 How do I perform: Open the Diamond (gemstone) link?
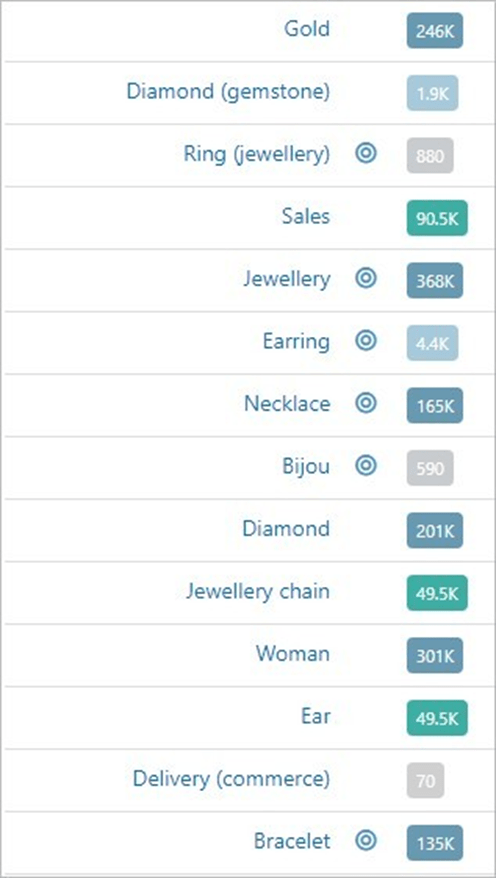228,91
